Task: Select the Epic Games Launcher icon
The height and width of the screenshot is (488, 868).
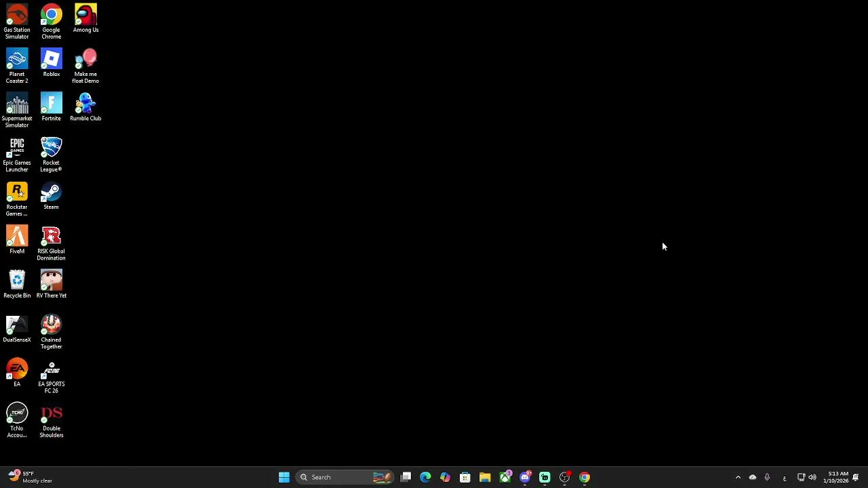Action: tap(17, 155)
